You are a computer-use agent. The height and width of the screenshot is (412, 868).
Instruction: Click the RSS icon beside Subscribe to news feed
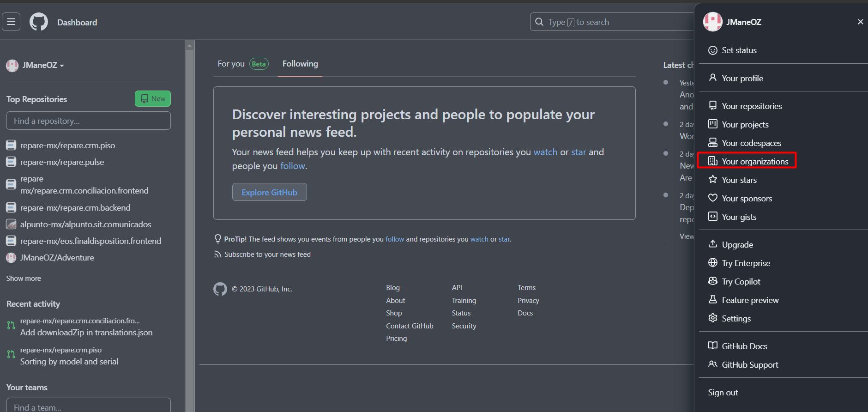[x=217, y=254]
